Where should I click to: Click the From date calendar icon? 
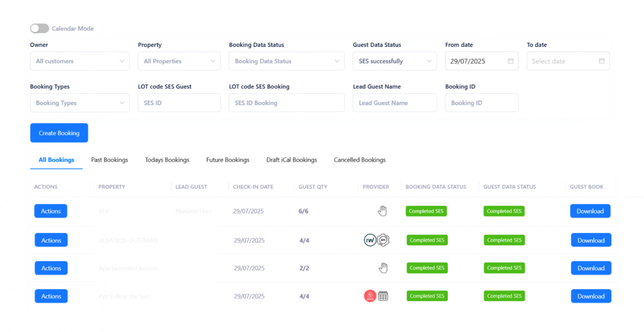(x=510, y=61)
